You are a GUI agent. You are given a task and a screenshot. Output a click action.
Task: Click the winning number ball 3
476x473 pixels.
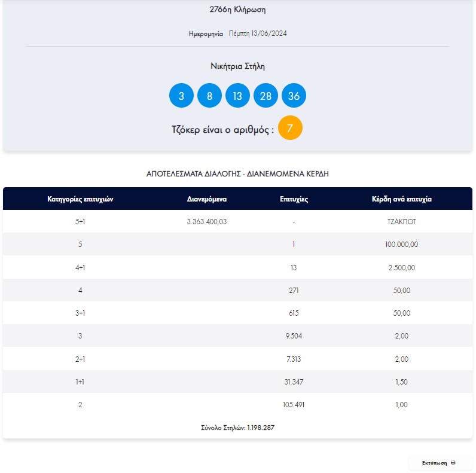pyautogui.click(x=181, y=96)
